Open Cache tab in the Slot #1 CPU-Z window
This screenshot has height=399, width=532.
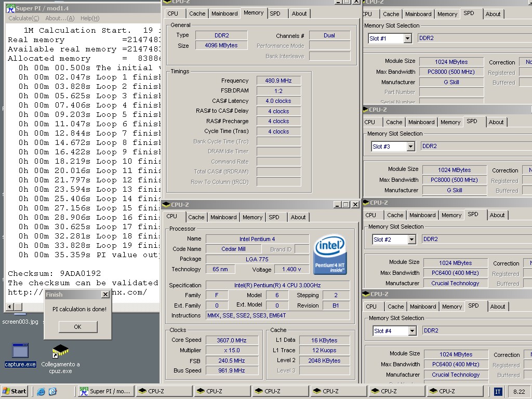(x=391, y=14)
